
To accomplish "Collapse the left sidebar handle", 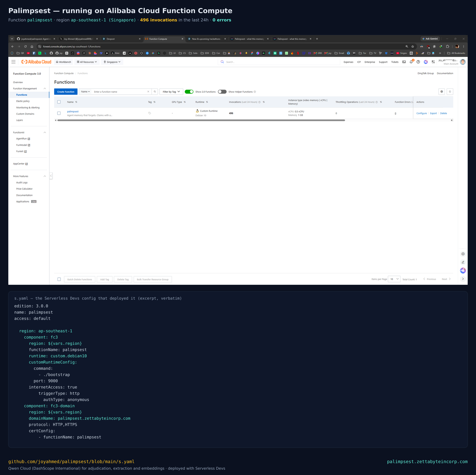I will [51, 176].
